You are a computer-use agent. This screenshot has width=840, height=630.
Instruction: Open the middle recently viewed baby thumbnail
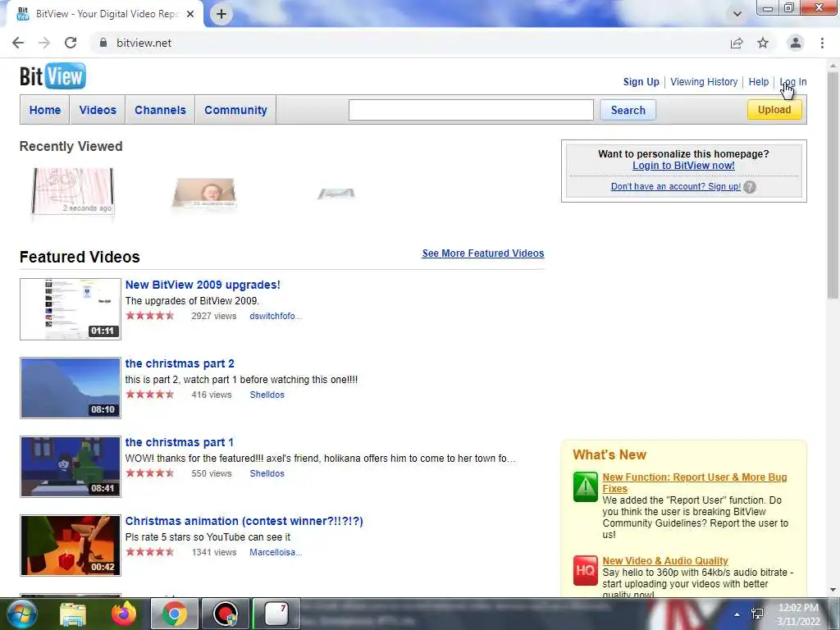click(x=203, y=193)
